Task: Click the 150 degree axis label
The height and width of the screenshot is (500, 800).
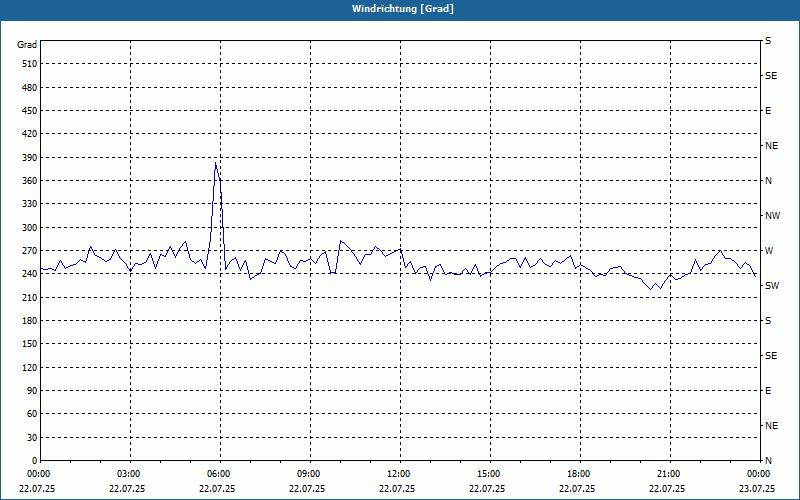Action: (x=30, y=344)
